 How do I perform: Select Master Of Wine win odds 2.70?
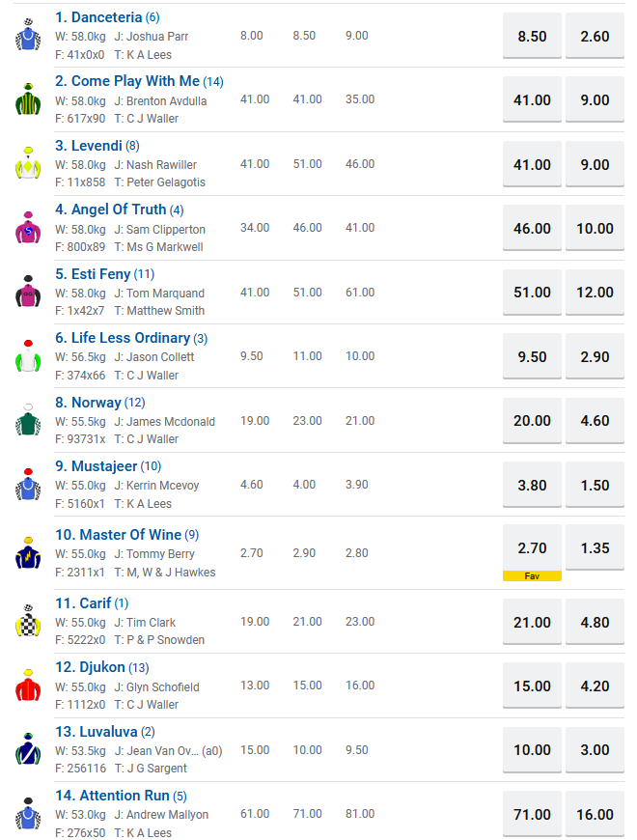tap(532, 548)
